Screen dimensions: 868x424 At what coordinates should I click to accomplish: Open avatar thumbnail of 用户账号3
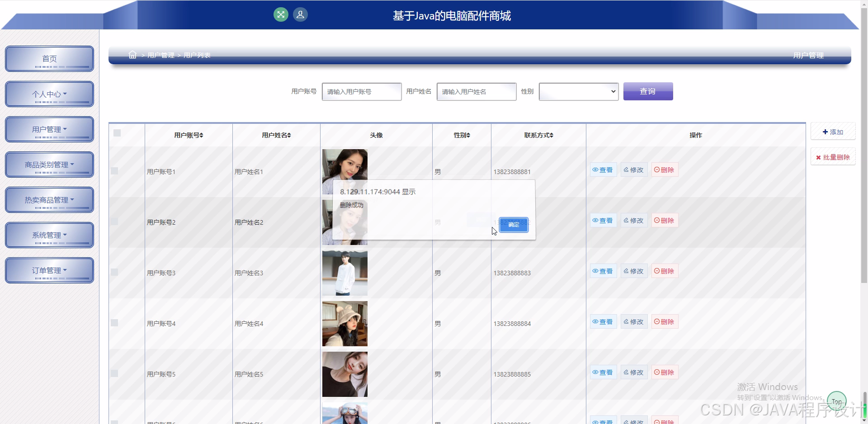[x=345, y=273]
